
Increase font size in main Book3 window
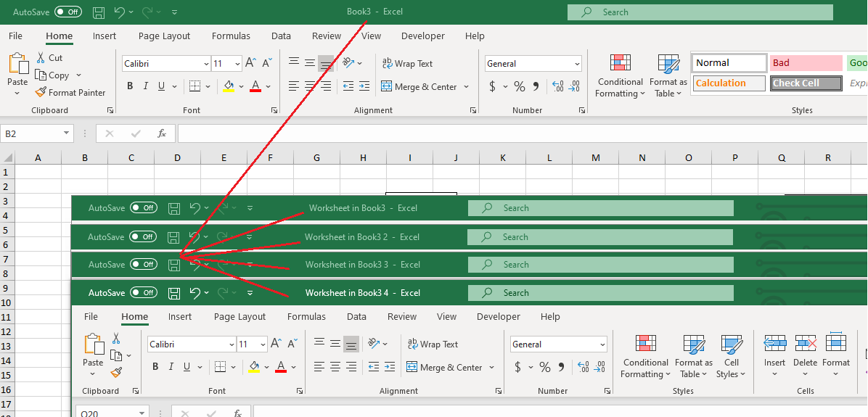251,63
